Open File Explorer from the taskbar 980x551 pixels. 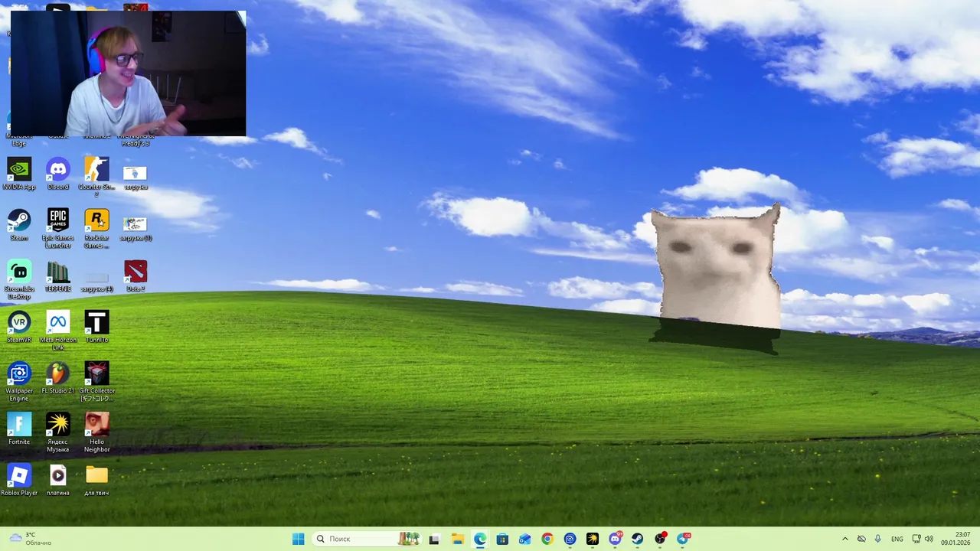pyautogui.click(x=457, y=539)
